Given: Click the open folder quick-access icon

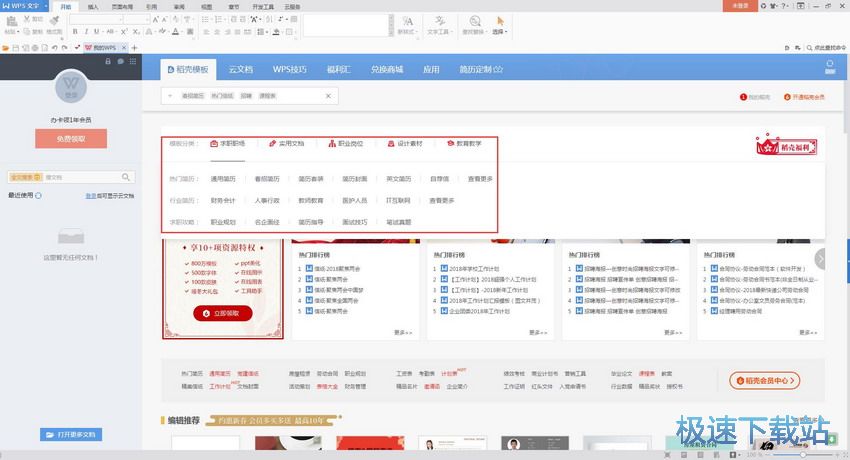Looking at the screenshot, I should 6,48.
